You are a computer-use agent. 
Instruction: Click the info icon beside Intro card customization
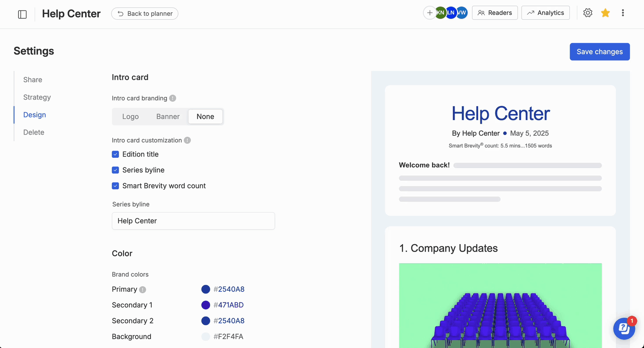(x=187, y=140)
